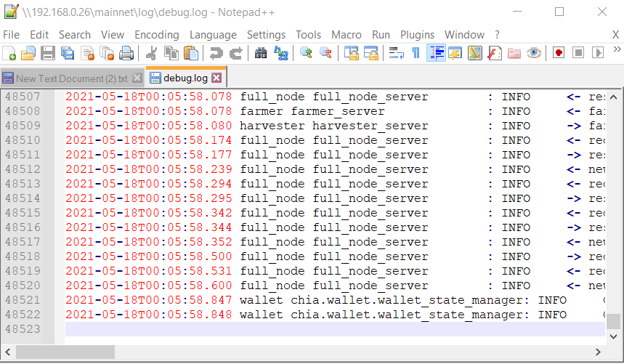Click the vertical scrollbar down arrow

pyautogui.click(x=613, y=336)
